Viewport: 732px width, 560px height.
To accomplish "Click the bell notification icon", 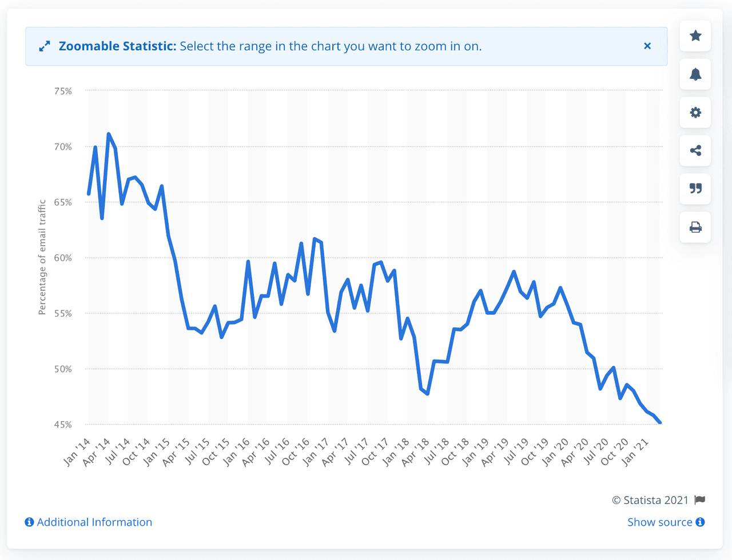I will [695, 74].
